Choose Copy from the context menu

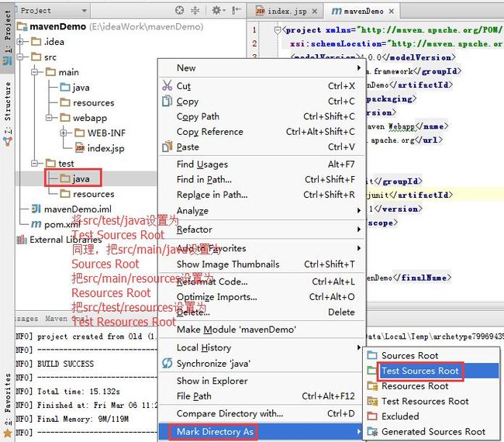pyautogui.click(x=262, y=102)
